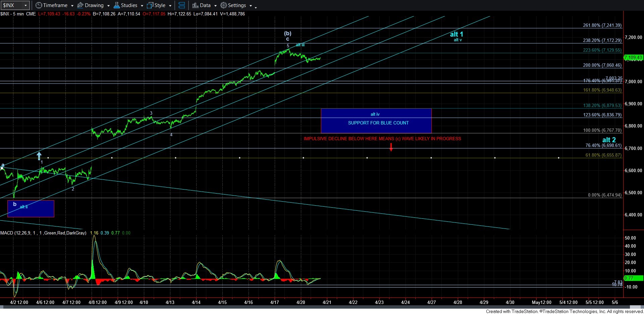Image resolution: width=644 pixels, height=314 pixels.
Task: Select the MACD study label
Action: tap(43, 233)
